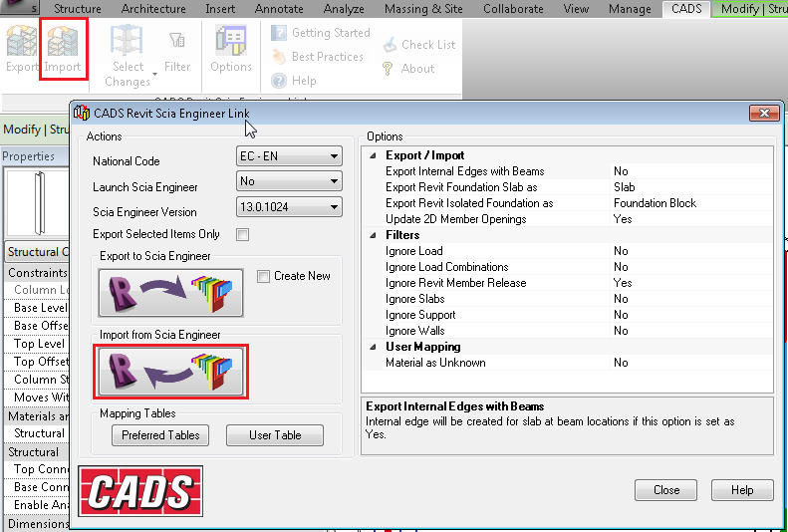The height and width of the screenshot is (532, 788).
Task: Click the Getting Started ribbon item
Action: click(x=320, y=33)
